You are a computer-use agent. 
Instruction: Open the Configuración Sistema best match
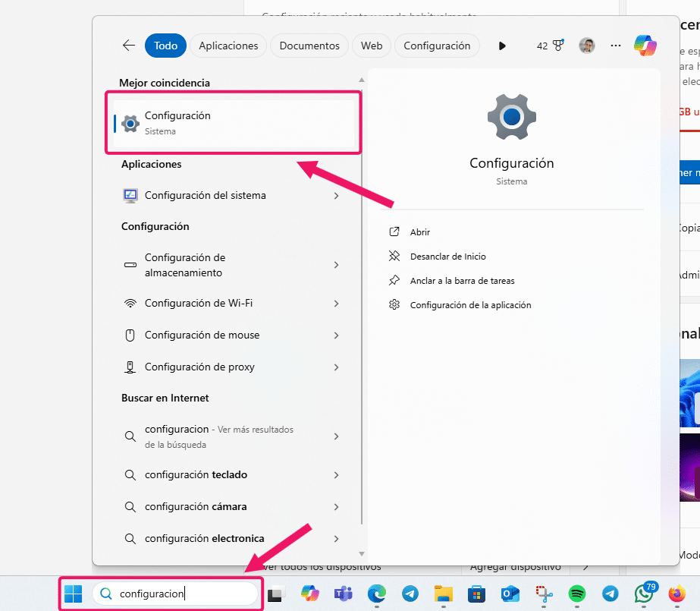(234, 123)
